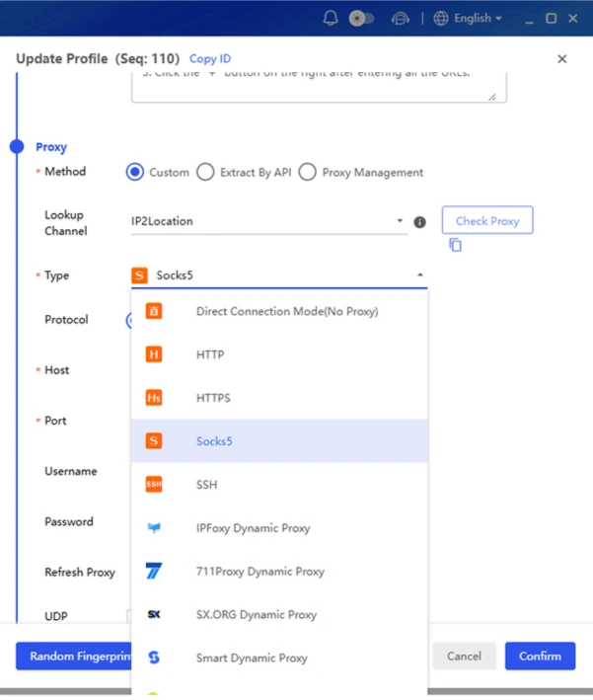Click the Random Fingerprint button
Viewport: 593px width, 700px height.
(74, 657)
